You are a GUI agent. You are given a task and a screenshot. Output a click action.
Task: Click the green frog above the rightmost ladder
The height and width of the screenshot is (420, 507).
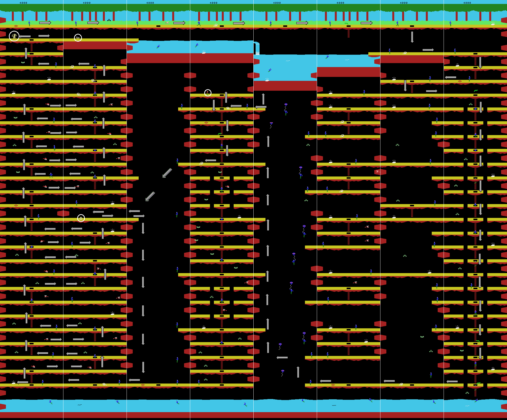(476, 91)
